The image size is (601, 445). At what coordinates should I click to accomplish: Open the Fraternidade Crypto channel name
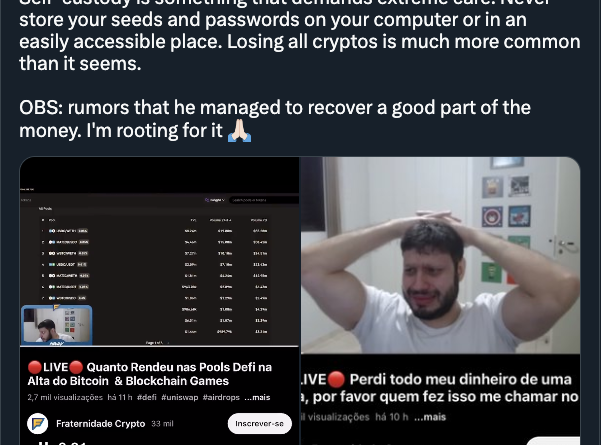pyautogui.click(x=100, y=424)
